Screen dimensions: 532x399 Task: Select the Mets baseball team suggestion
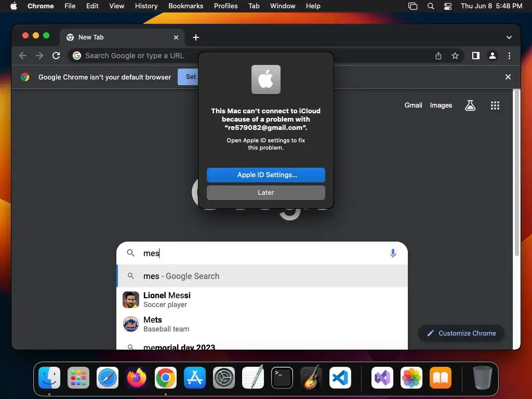click(x=262, y=324)
